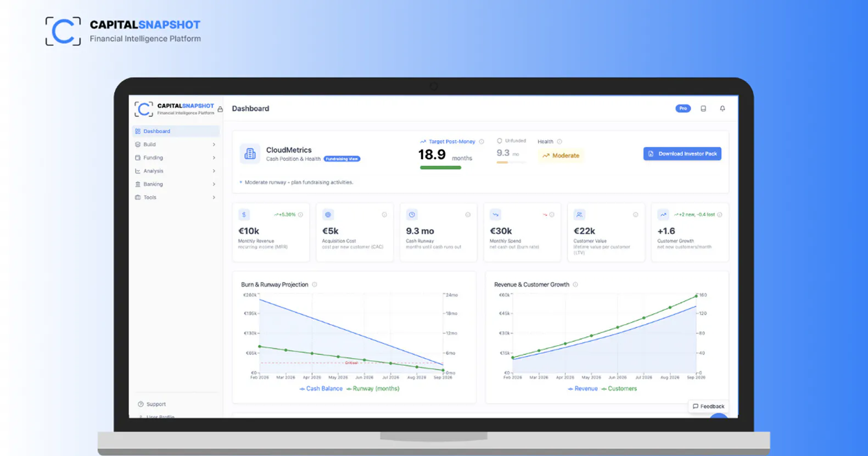The width and height of the screenshot is (868, 456).
Task: Click the Monthly Revenue dollar icon
Action: 244,215
